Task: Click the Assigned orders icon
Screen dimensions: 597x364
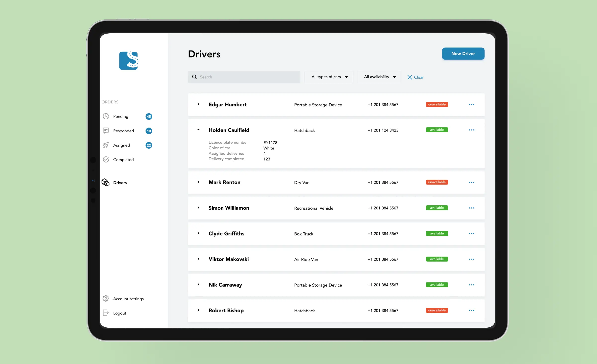Action: pos(106,145)
